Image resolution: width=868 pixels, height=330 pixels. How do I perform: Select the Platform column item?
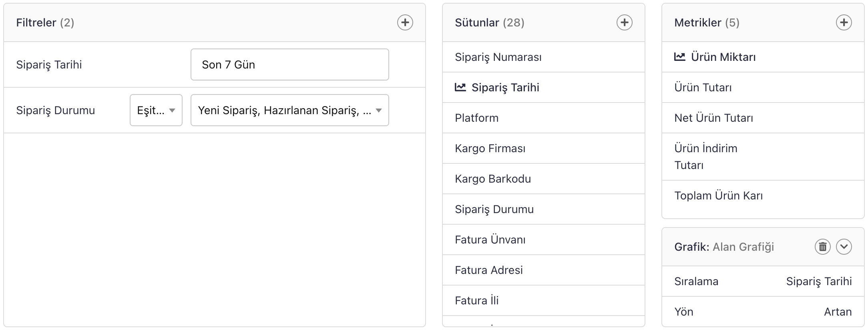coord(476,118)
